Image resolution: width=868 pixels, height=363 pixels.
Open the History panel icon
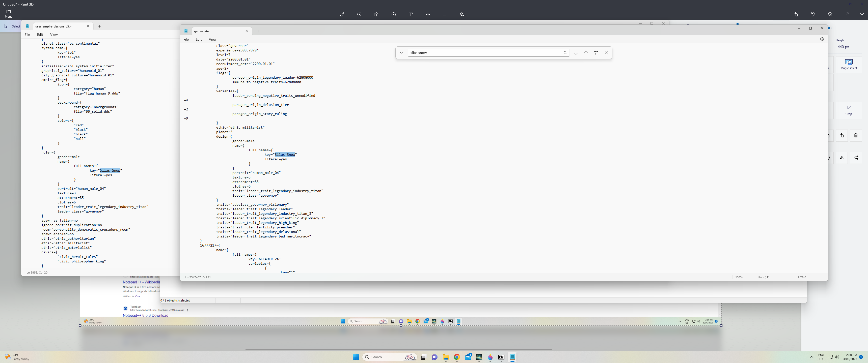pos(830,14)
